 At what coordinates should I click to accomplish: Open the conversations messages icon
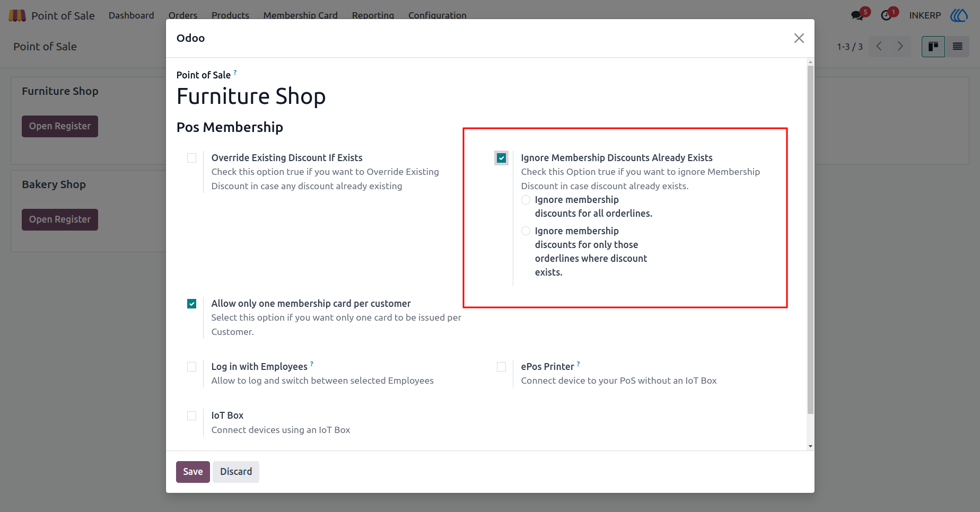[x=857, y=15]
